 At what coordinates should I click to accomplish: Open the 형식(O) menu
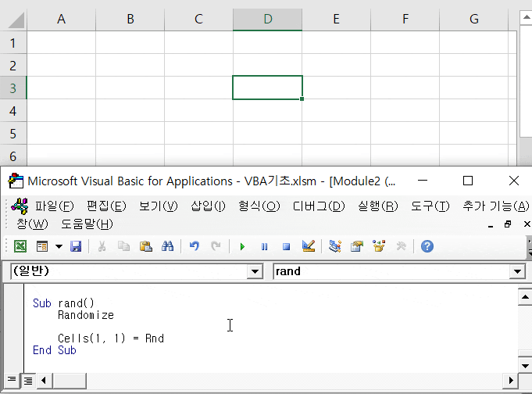coord(259,206)
